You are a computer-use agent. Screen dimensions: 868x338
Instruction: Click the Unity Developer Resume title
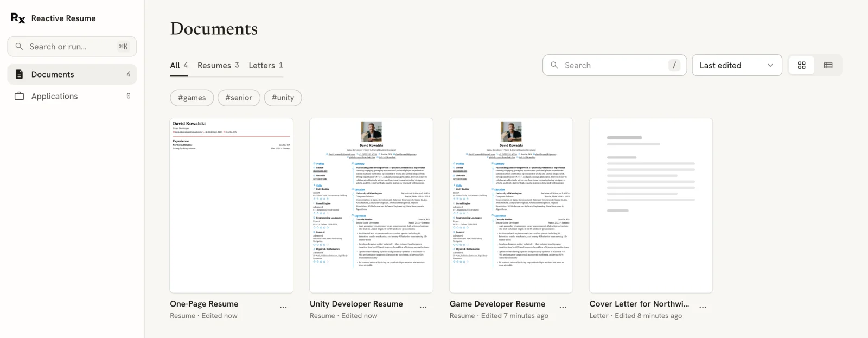point(356,304)
